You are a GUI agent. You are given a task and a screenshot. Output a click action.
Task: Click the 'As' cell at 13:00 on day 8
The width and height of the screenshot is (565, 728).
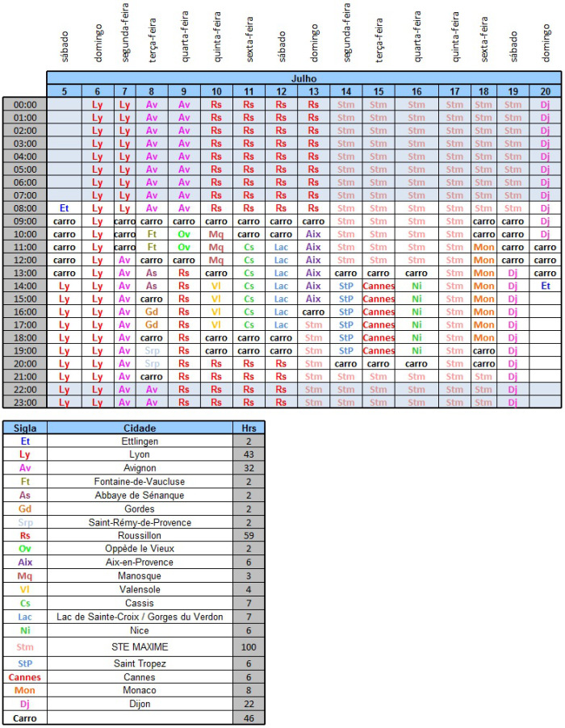pos(152,273)
